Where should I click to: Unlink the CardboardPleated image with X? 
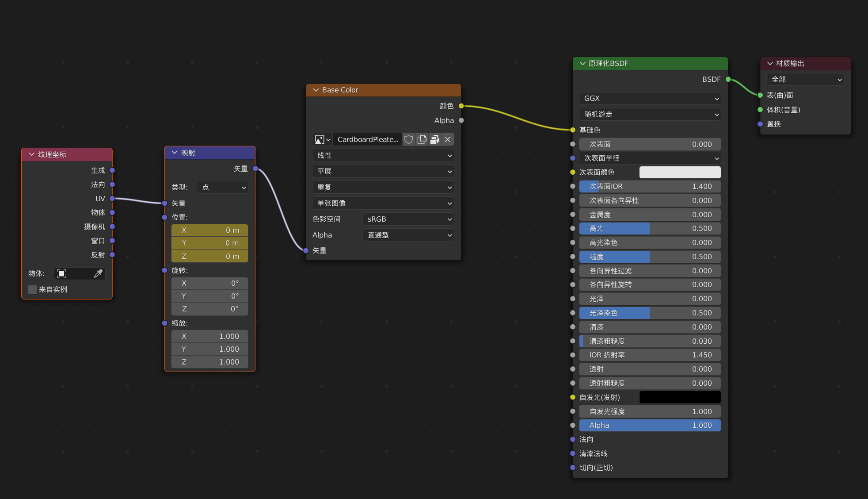click(x=448, y=140)
